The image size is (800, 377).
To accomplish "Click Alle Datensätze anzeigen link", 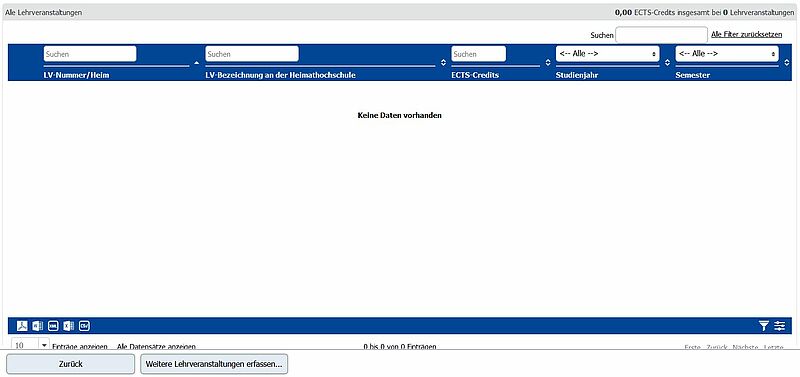I will (156, 346).
